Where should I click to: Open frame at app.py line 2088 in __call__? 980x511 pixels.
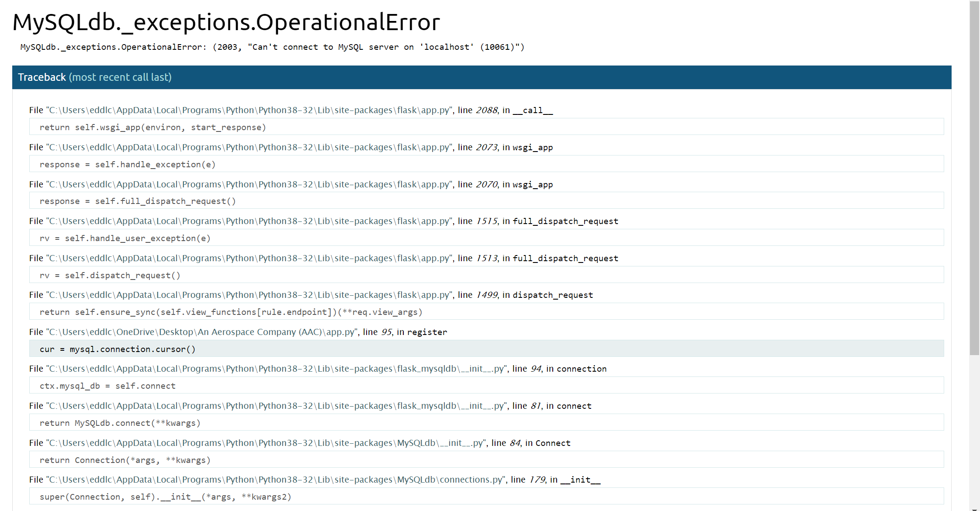pos(291,110)
